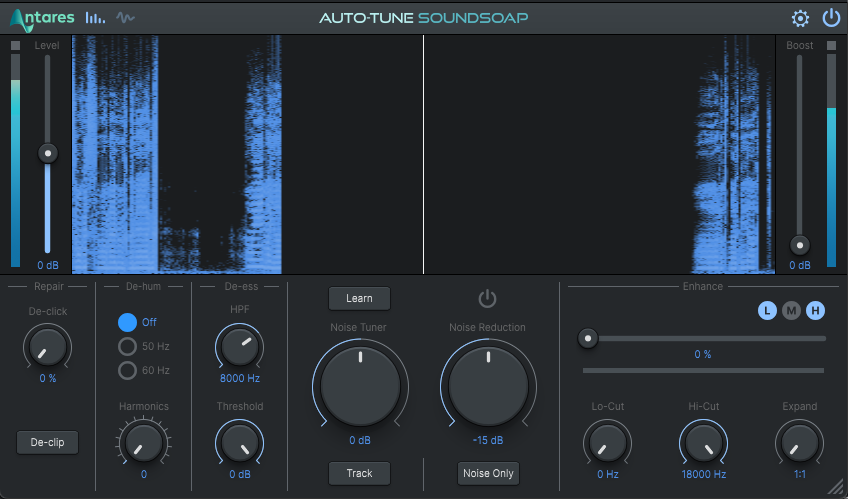Click the window resize grip corner
The width and height of the screenshot is (848, 499).
[836, 487]
